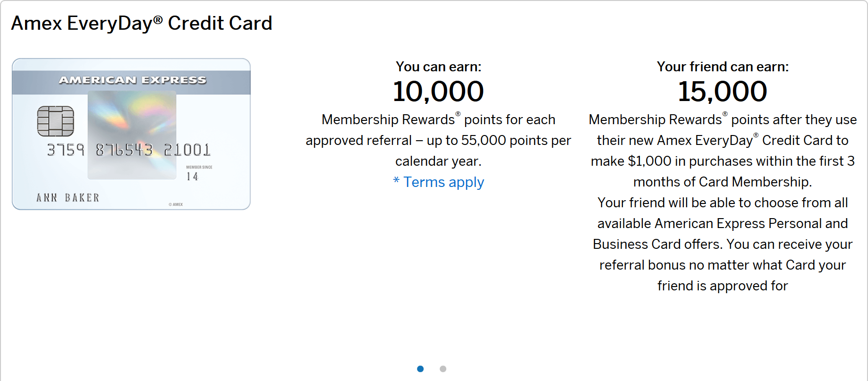Click the You can earn heading

tap(439, 67)
